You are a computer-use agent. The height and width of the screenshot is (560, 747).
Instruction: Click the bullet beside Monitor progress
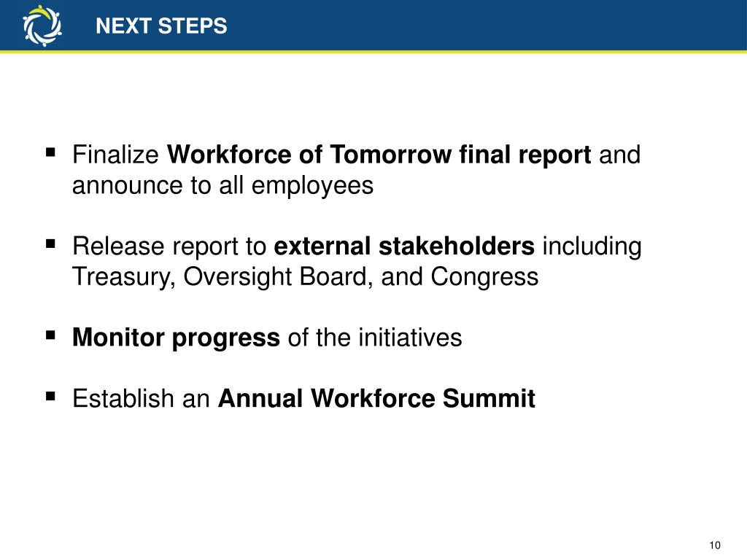(x=50, y=335)
